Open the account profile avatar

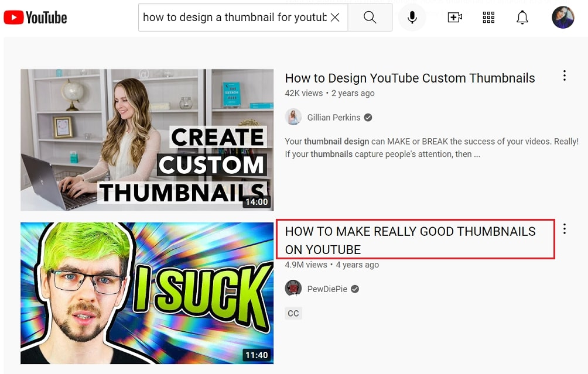pyautogui.click(x=563, y=17)
